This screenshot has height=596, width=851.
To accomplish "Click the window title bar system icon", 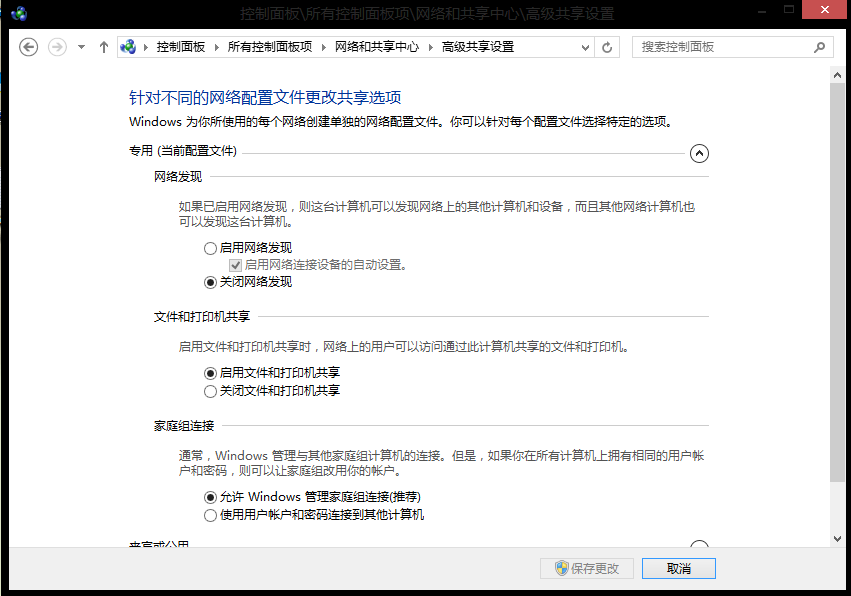I will tap(19, 13).
